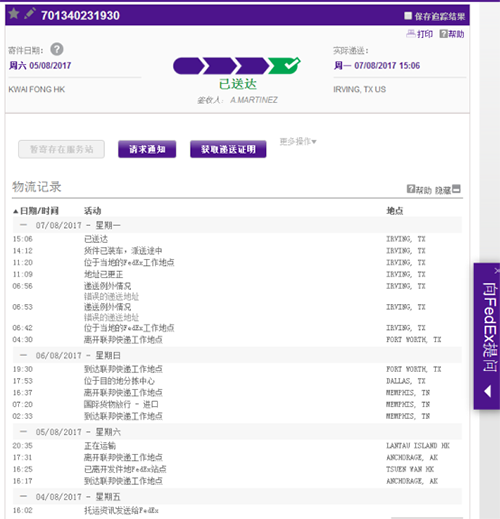Collapse the 04/08/2017 星期五 group
Viewport: 500px width, 519px height.
tap(23, 496)
